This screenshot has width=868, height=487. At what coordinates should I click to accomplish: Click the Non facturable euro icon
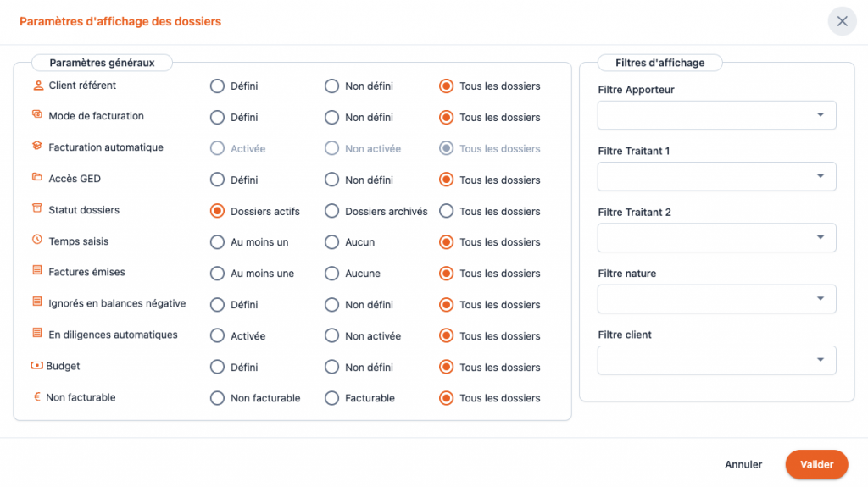(37, 397)
